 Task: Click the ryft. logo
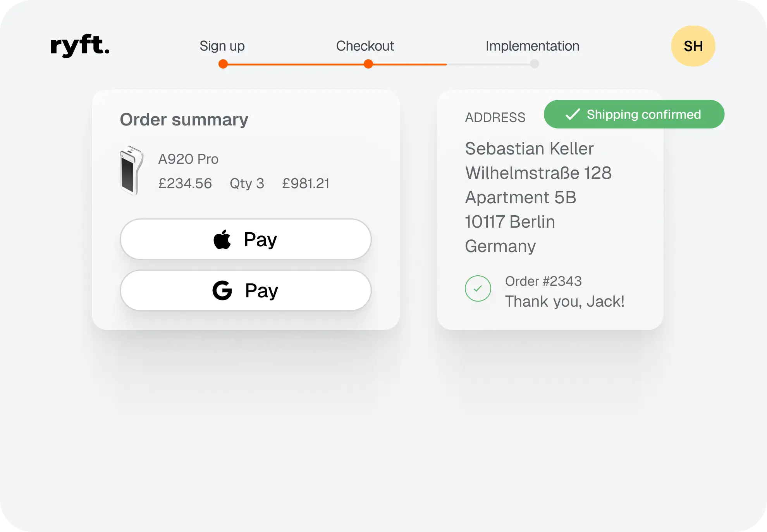click(x=80, y=46)
